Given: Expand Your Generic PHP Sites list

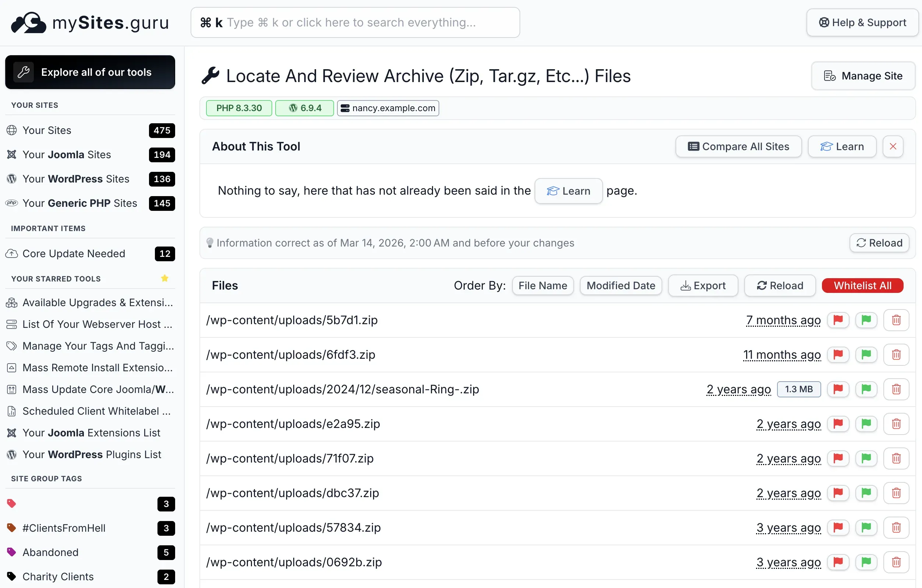Looking at the screenshot, I should [79, 203].
